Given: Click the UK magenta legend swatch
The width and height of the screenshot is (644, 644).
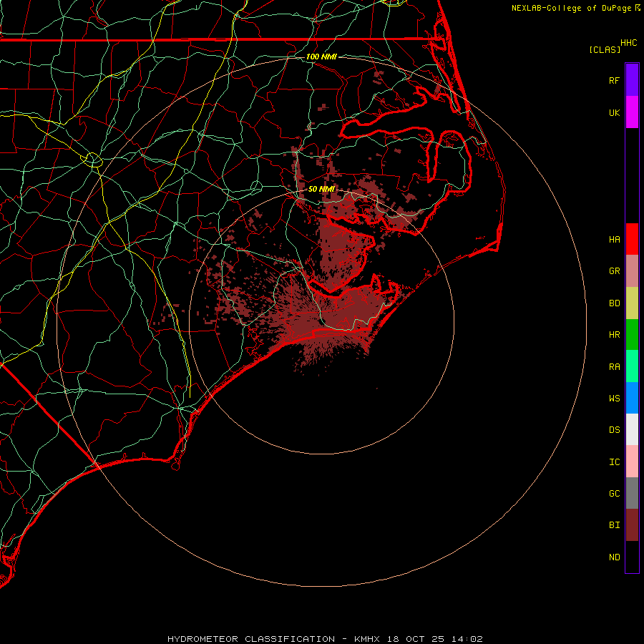Looking at the screenshot, I should coord(632,112).
